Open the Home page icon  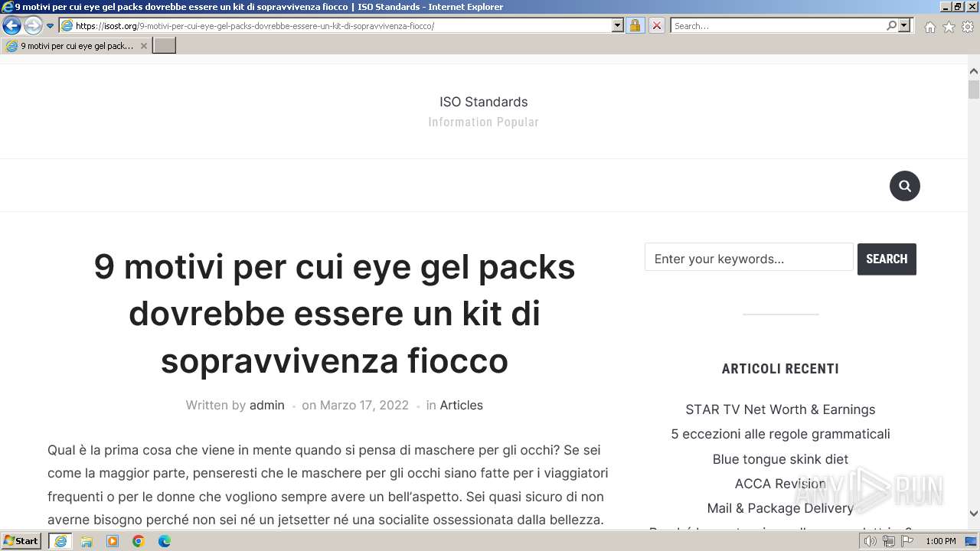tap(929, 27)
